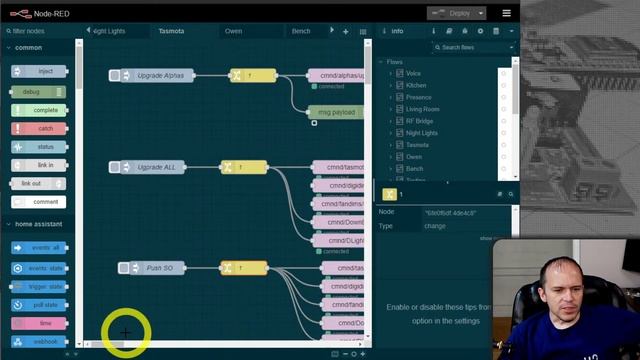640x360 pixels.
Task: Select change node after Upgrade Alphas
Action: [253, 76]
